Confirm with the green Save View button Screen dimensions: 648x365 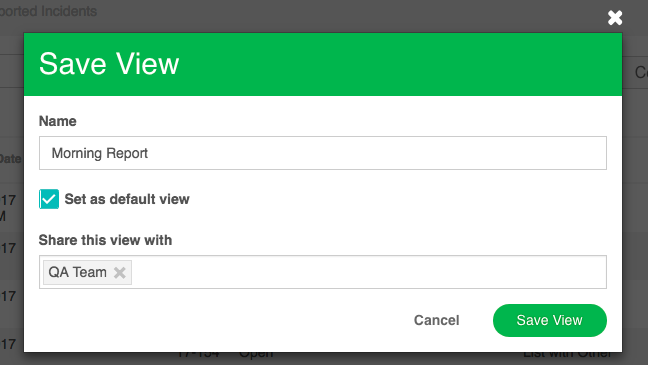[550, 320]
